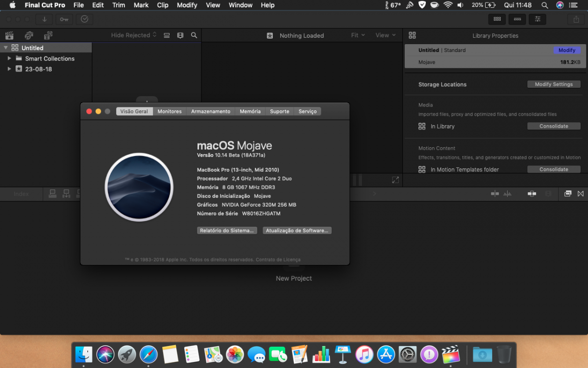588x368 pixels.
Task: Click the Modify Settings button
Action: [554, 84]
